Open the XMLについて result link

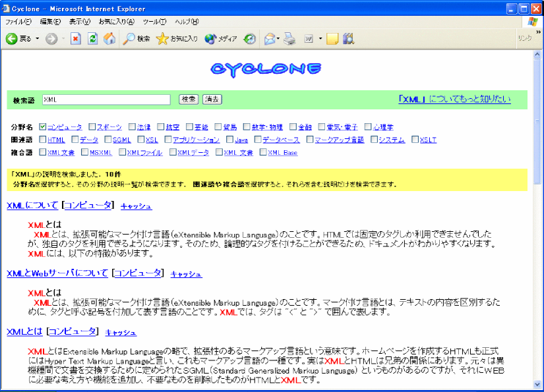(32, 205)
